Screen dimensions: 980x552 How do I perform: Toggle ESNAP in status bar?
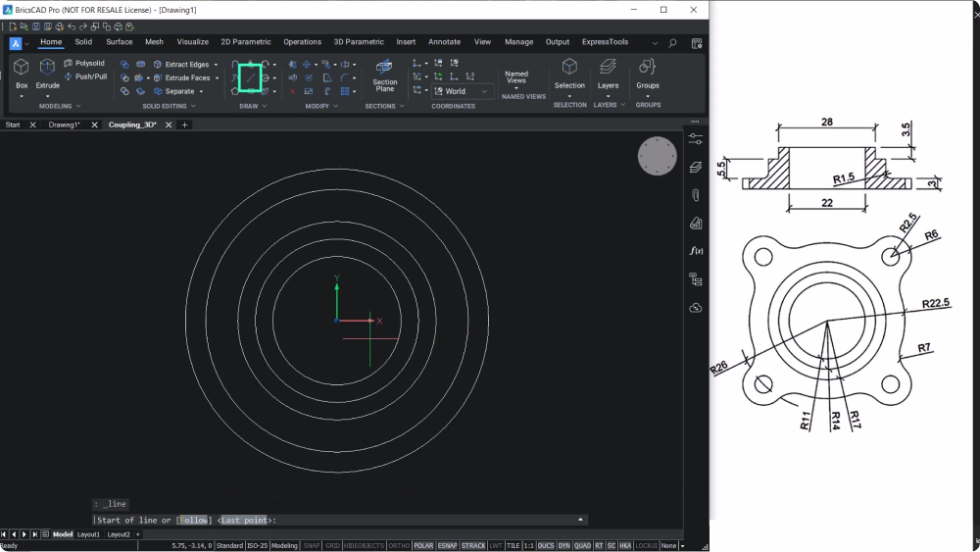tap(447, 546)
